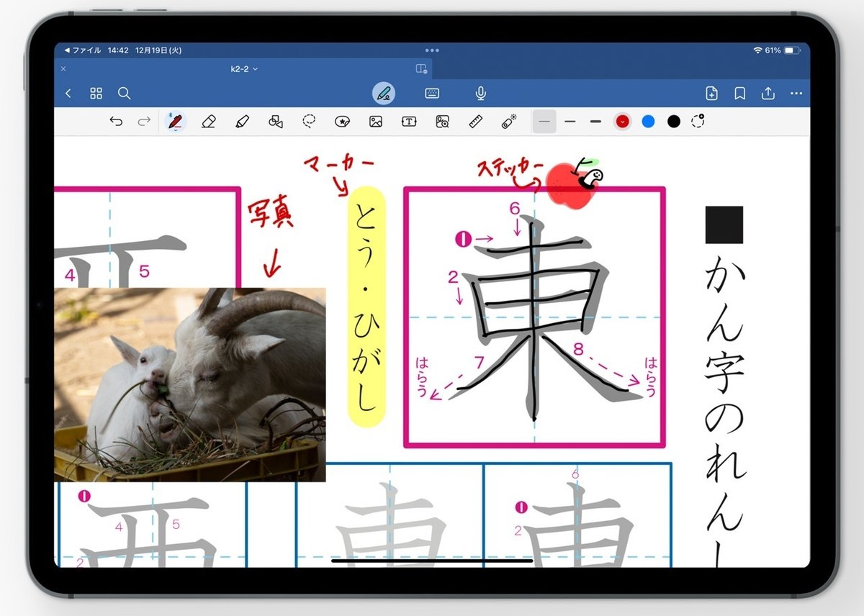
Task: Select the Text box tool
Action: [409, 122]
